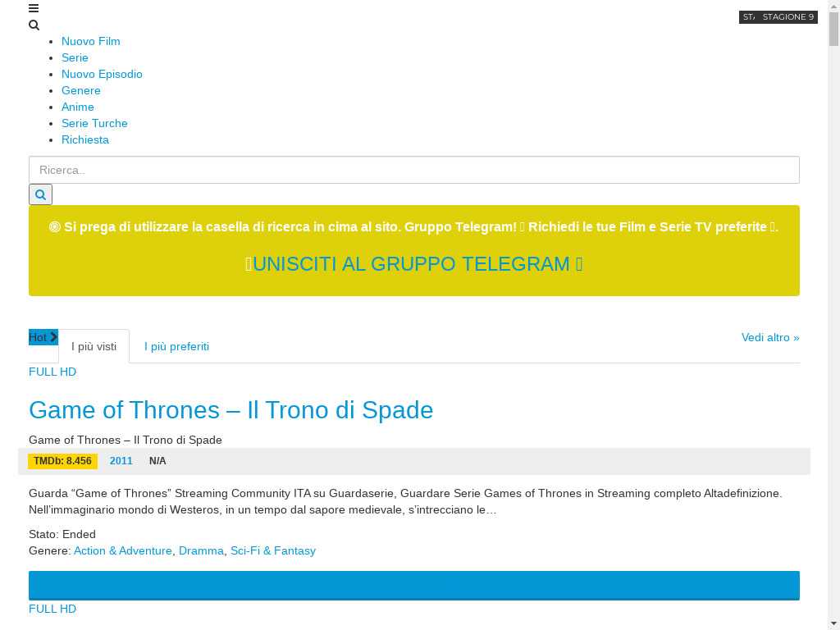Screen dimensions: 840x630
Task: Click the vertical scrollbar thumb
Action: click(834, 28)
